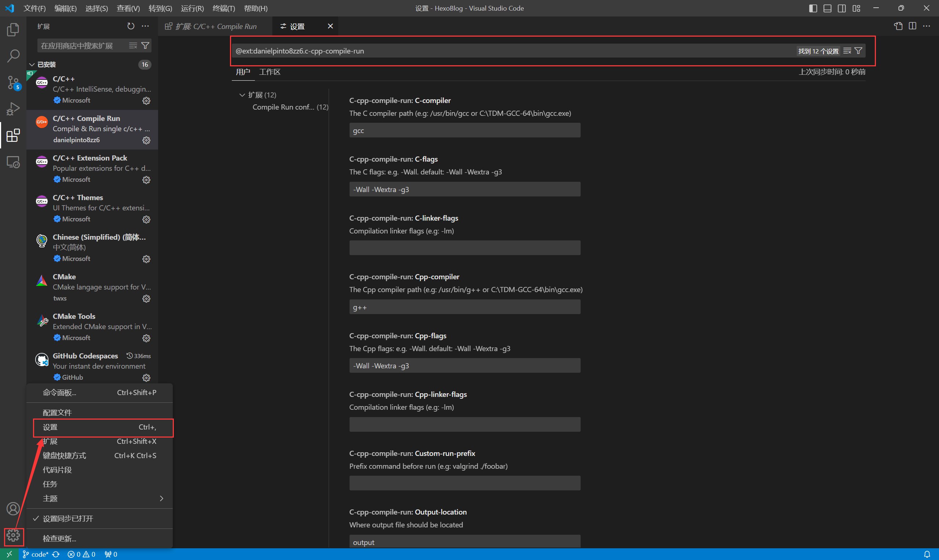
Task: Select the User settings tab
Action: [243, 72]
